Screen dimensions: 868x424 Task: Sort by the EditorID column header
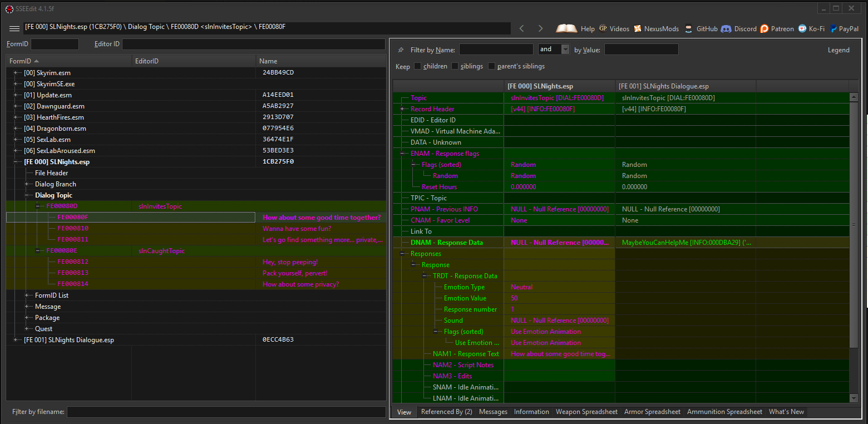coord(194,61)
